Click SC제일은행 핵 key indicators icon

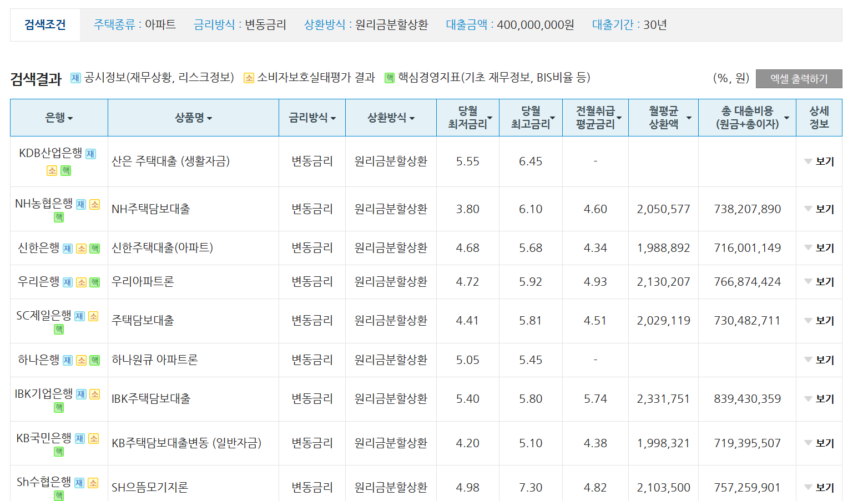coord(59,329)
